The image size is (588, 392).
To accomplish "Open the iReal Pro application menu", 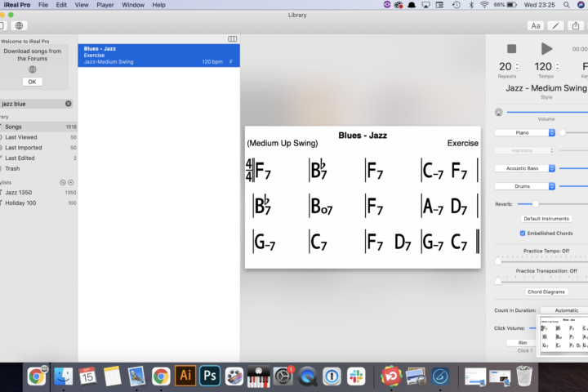I will [17, 5].
